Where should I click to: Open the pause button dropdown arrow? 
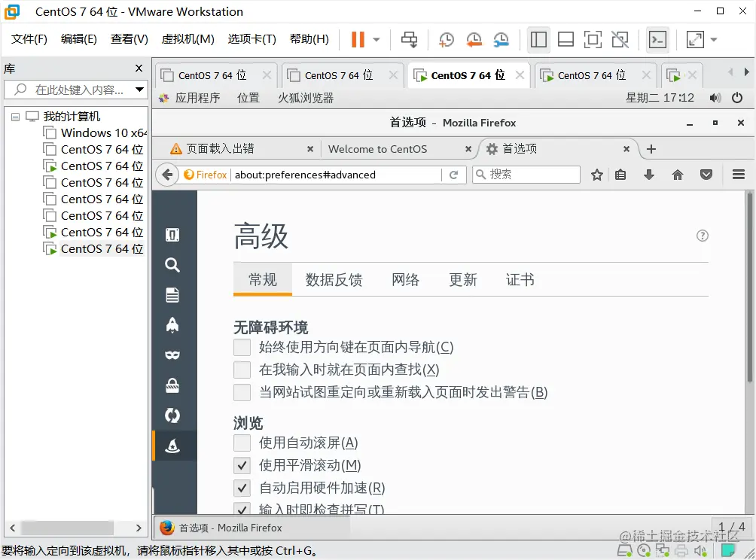click(376, 40)
